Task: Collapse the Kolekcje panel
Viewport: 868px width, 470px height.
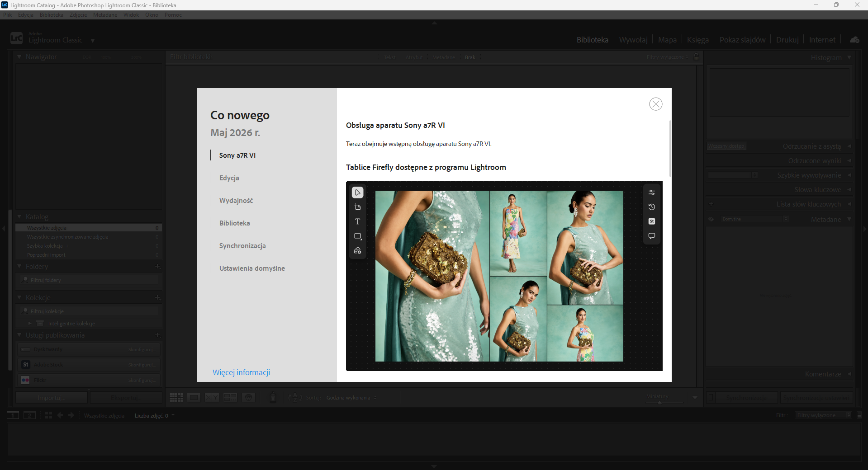Action: pos(19,298)
